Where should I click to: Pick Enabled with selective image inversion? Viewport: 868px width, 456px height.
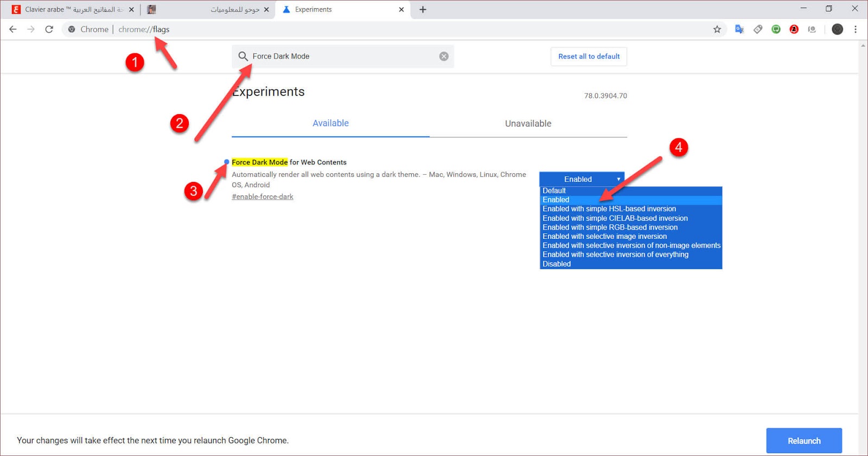coord(604,236)
